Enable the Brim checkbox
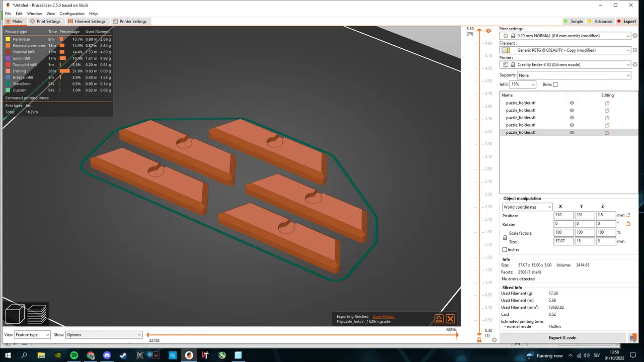644x362 pixels. point(555,84)
